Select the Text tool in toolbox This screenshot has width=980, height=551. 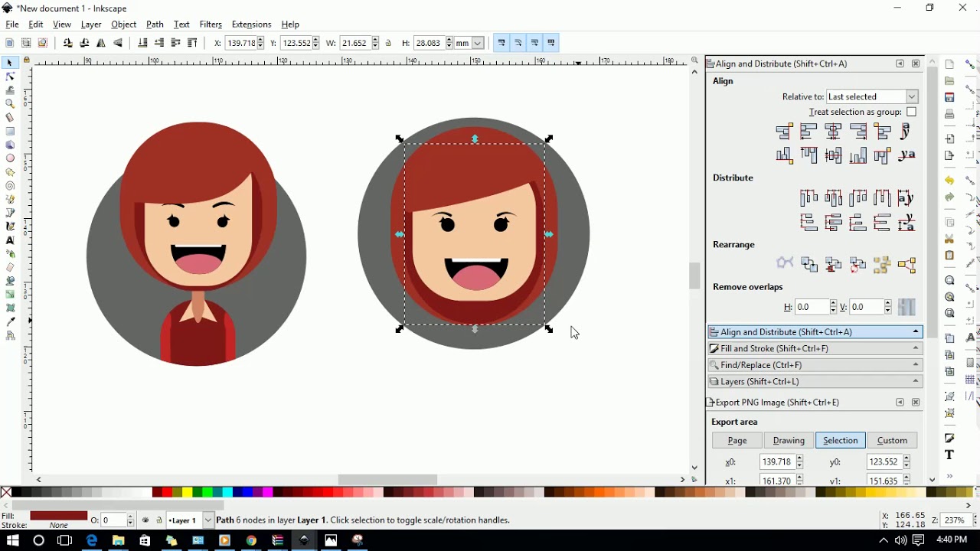pos(10,240)
